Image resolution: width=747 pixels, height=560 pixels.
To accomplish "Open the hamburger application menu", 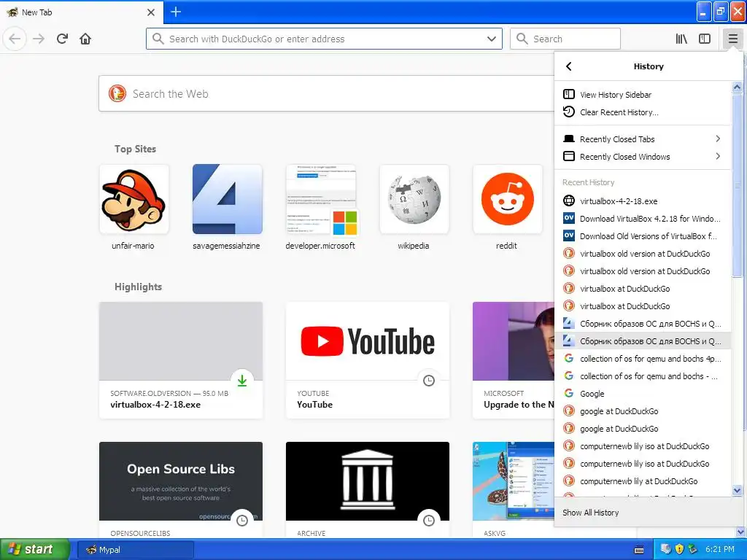I will [x=732, y=39].
